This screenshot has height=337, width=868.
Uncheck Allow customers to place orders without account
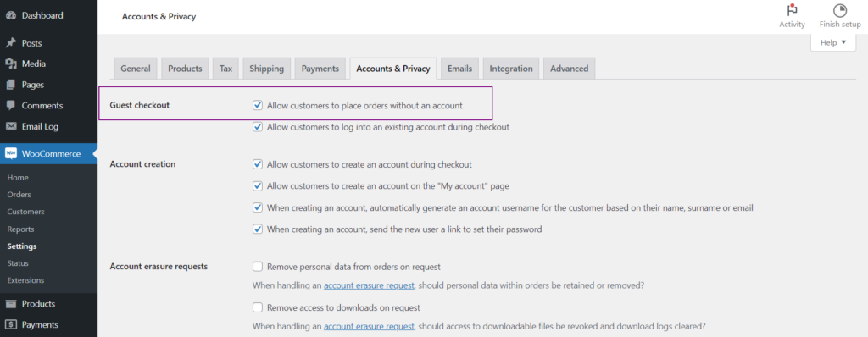[x=258, y=105]
